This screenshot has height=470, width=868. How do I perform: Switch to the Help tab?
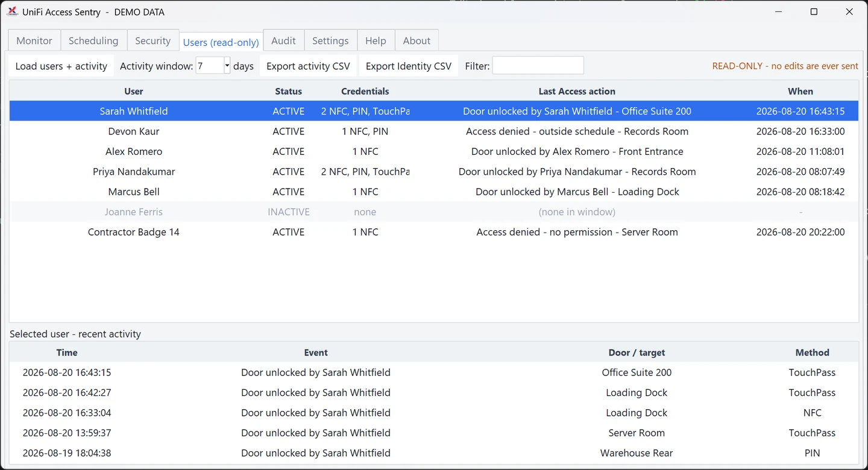(x=376, y=41)
